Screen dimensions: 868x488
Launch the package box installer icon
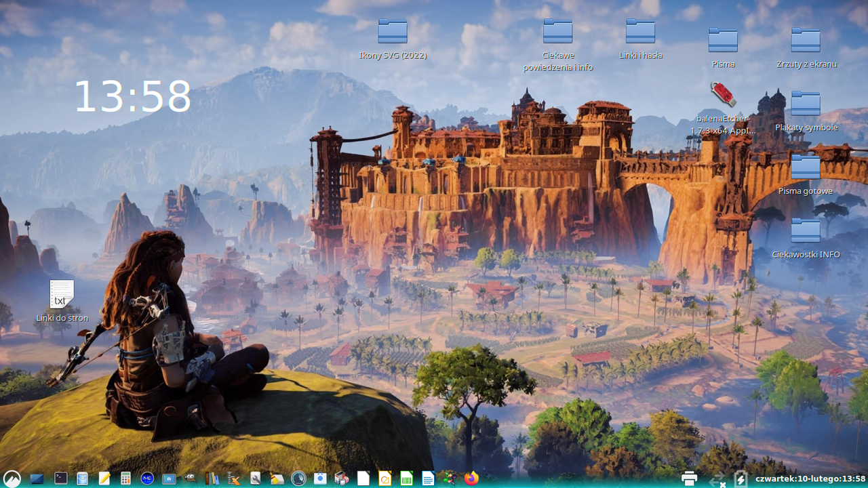click(x=342, y=479)
